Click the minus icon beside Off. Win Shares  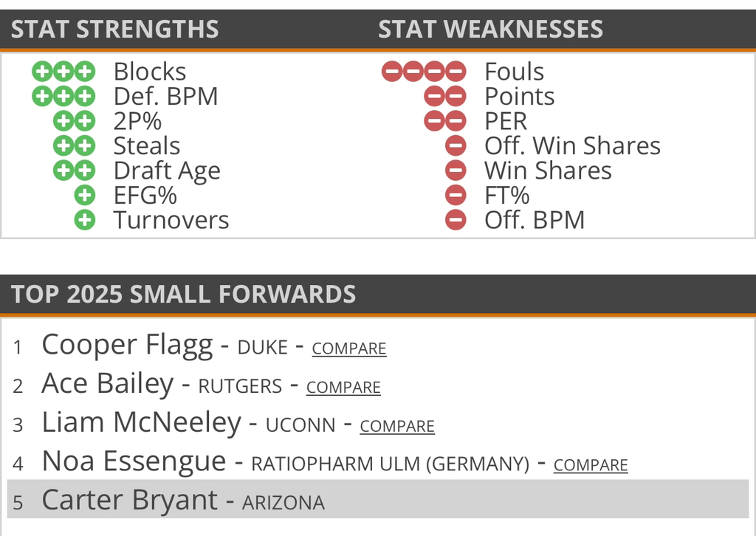click(x=456, y=146)
